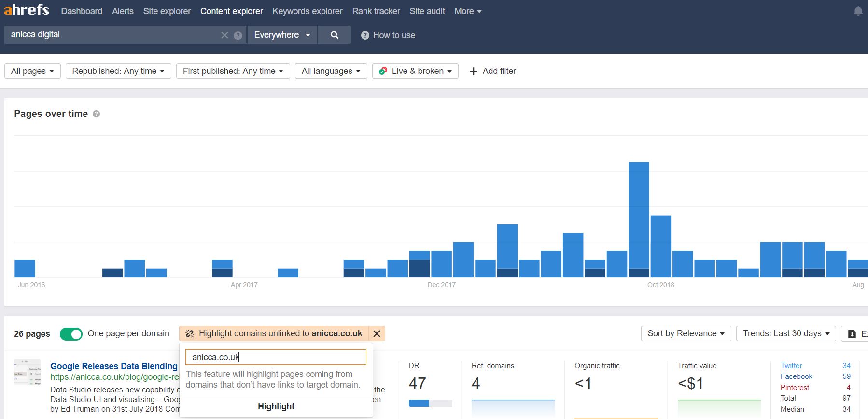Switch to Site explorer
The image size is (868, 419).
click(167, 11)
